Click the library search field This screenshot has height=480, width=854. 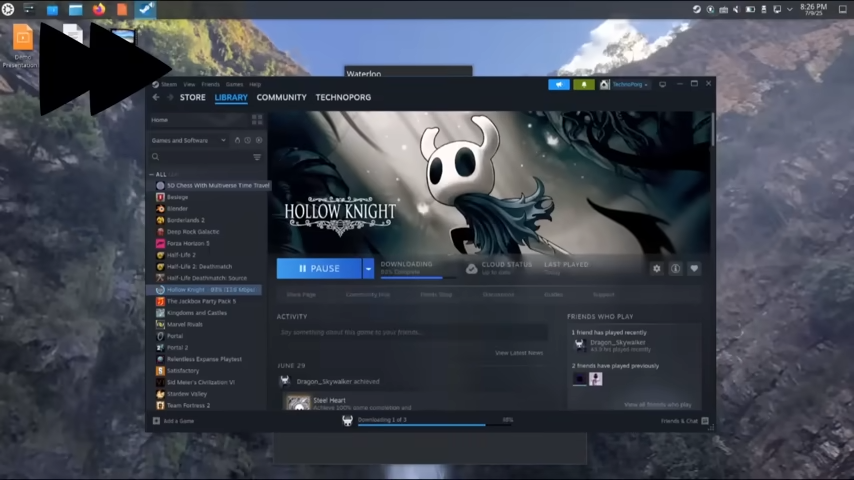point(206,157)
